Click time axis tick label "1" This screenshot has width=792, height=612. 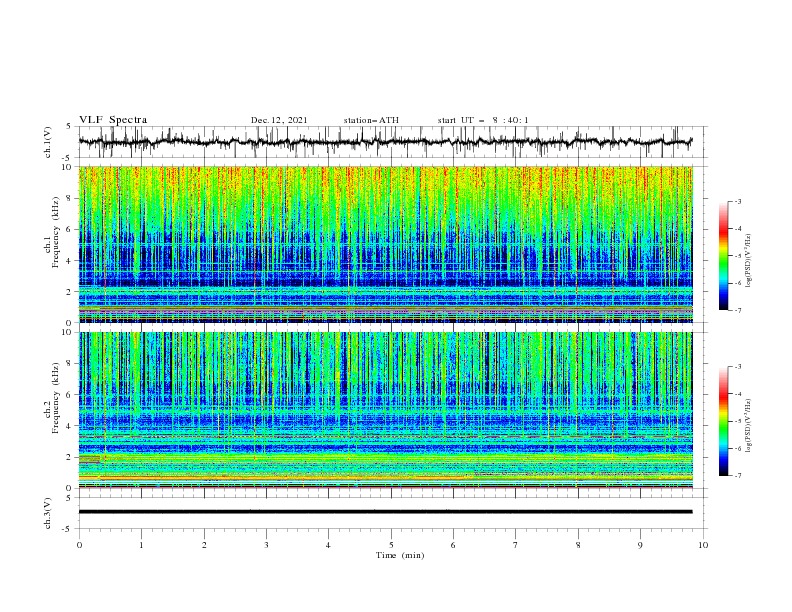click(141, 545)
